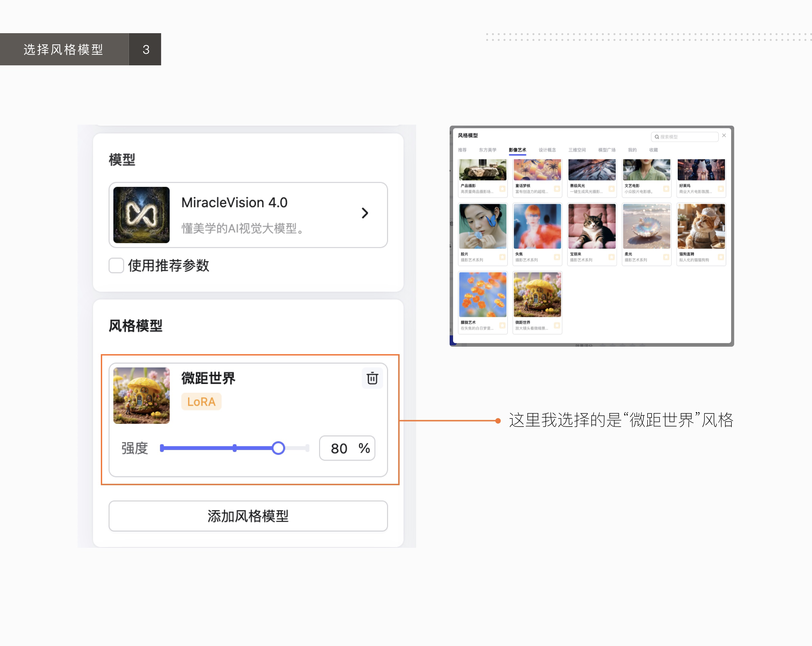The height and width of the screenshot is (646, 812).
Task: Favorite the 胶片 style card star icon
Action: 502,257
